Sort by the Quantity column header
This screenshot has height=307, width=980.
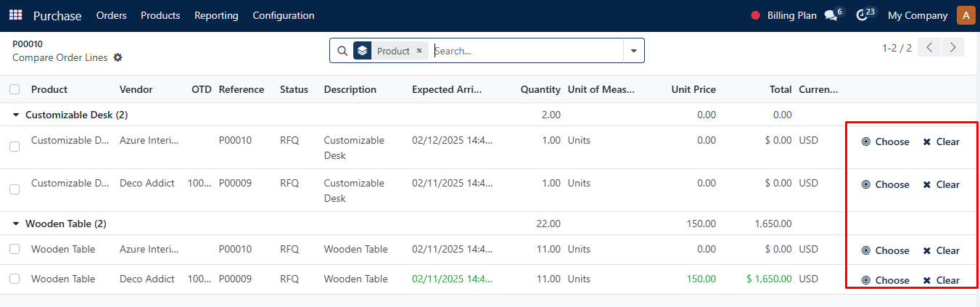(540, 89)
